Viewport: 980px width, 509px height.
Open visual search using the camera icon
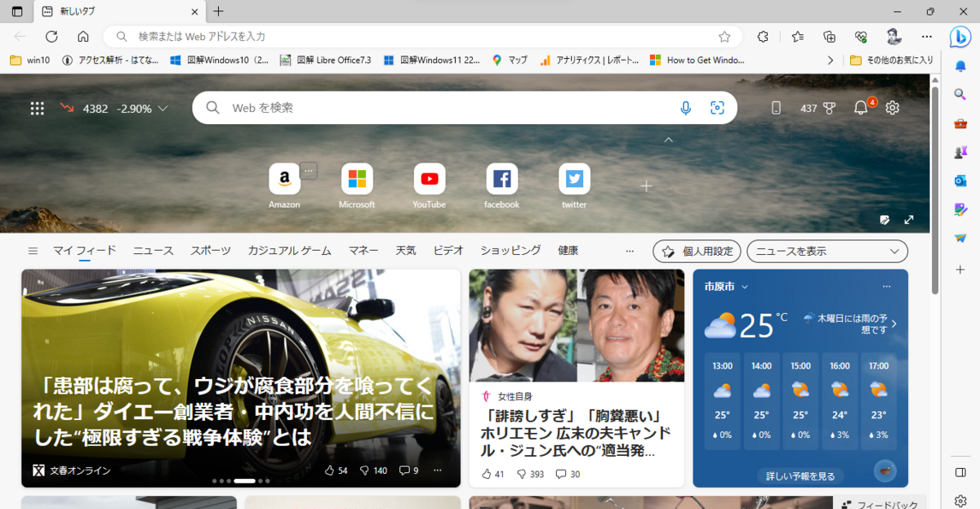click(717, 107)
